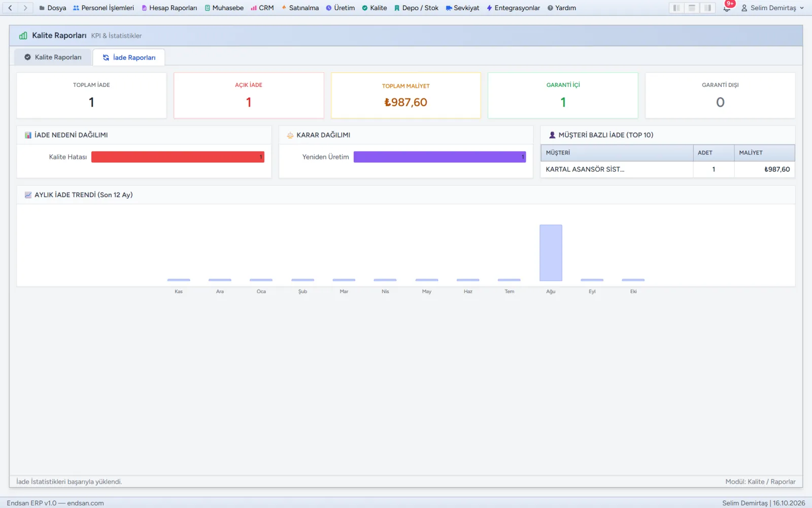Switch to right panel layout icon
The image size is (812, 508).
(x=707, y=8)
